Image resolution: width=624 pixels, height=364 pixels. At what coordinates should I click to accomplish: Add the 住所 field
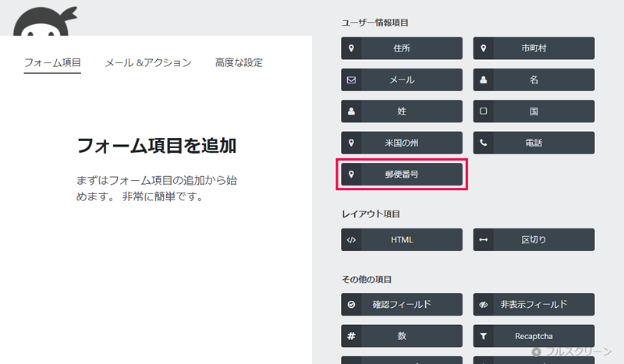[x=402, y=48]
